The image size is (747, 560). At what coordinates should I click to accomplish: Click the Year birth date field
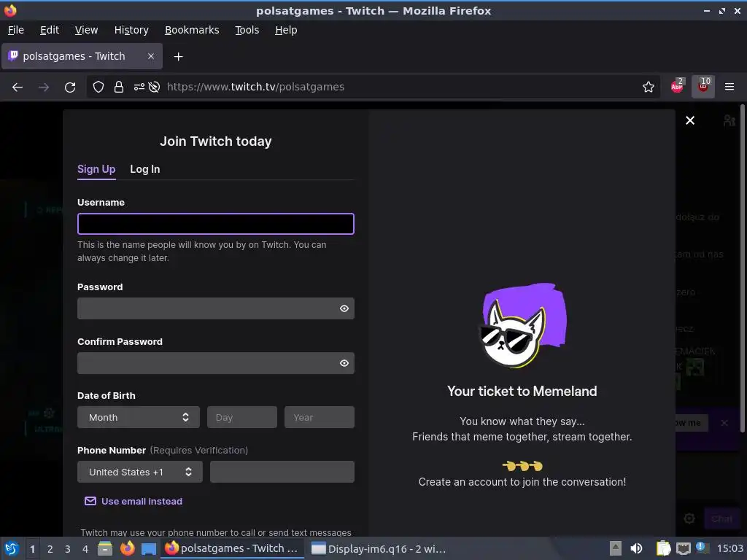tap(320, 417)
